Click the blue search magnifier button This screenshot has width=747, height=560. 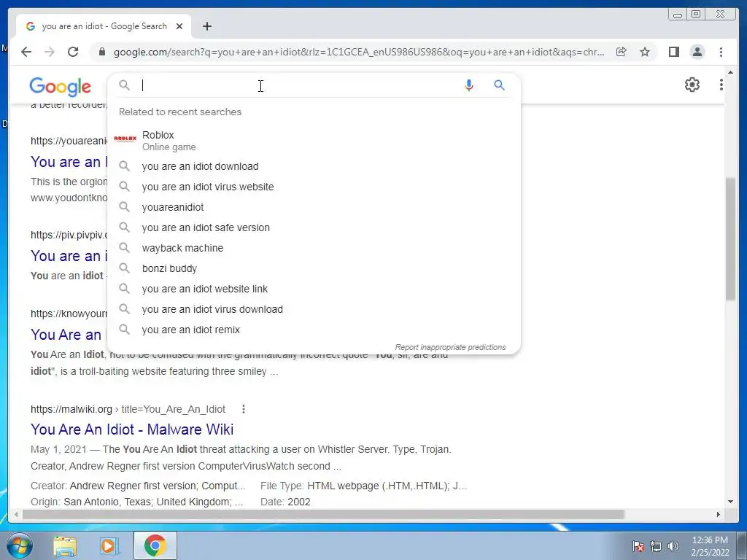tap(499, 85)
